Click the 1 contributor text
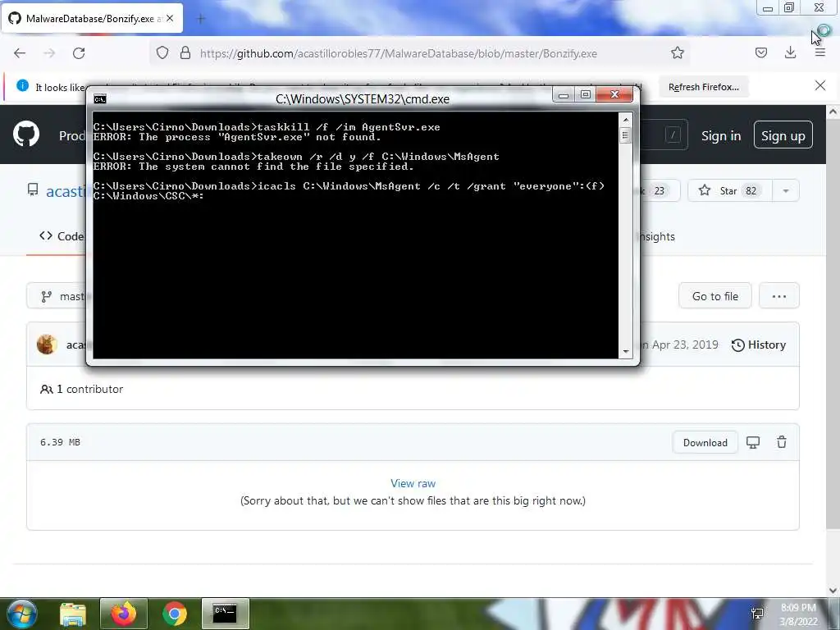 tap(81, 389)
